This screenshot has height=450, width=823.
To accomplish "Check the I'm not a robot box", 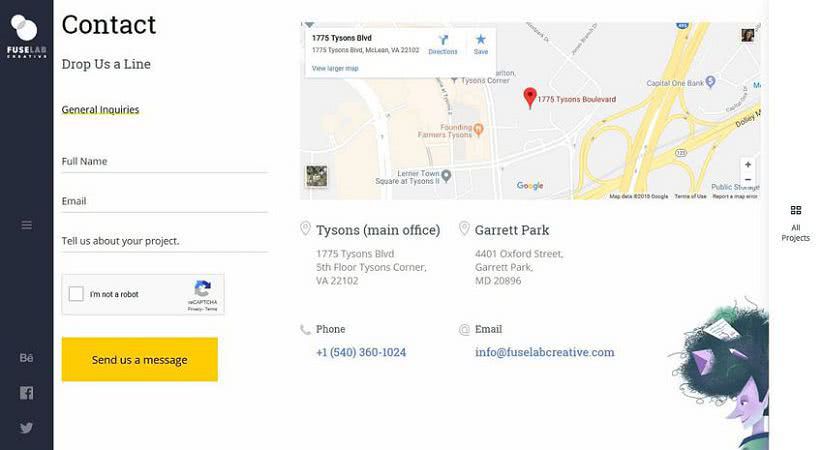I will point(76,294).
